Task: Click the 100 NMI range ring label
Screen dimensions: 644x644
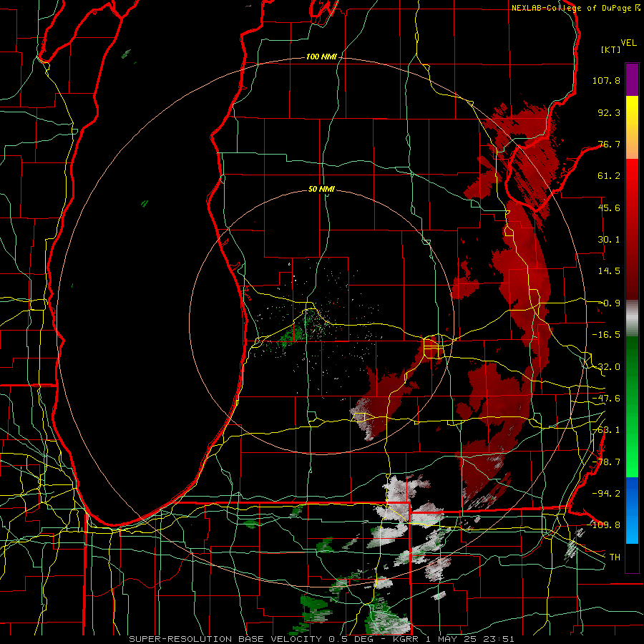Action: 321,57
